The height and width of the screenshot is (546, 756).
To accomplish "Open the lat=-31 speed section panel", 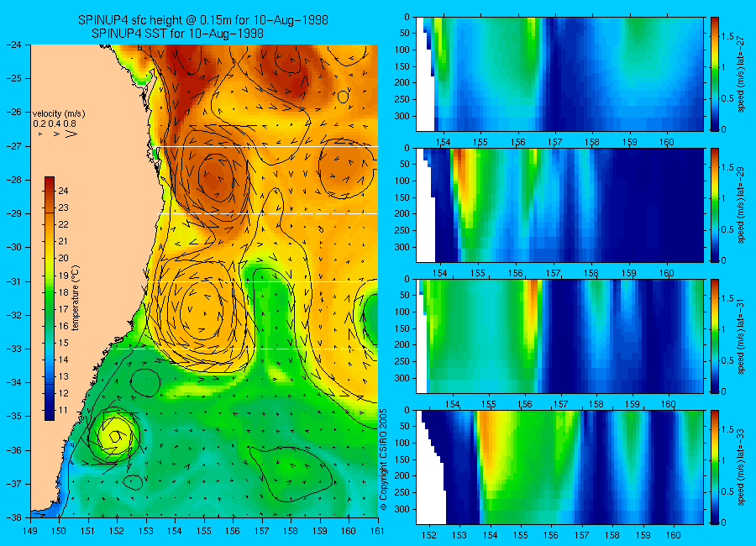I will click(x=559, y=336).
